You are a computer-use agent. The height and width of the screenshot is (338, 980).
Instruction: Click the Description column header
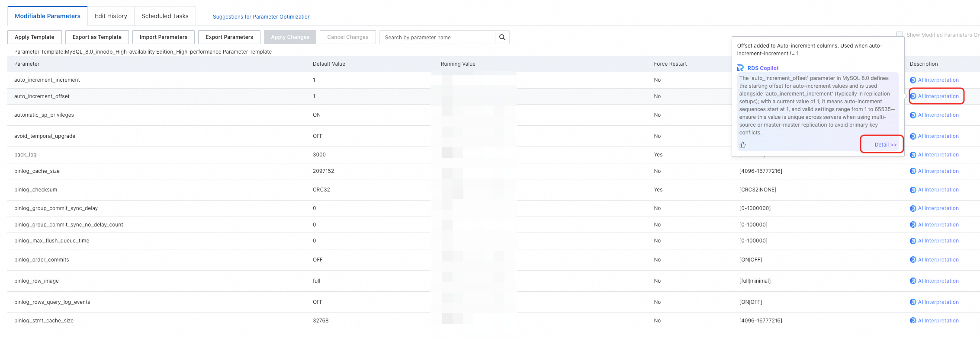tap(924, 64)
